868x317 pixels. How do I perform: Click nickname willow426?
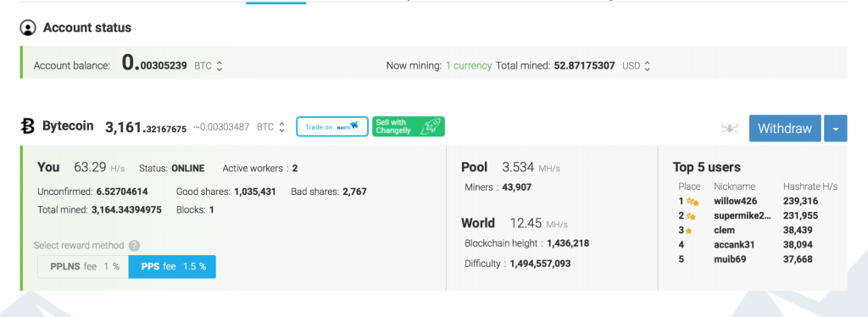coord(735,202)
